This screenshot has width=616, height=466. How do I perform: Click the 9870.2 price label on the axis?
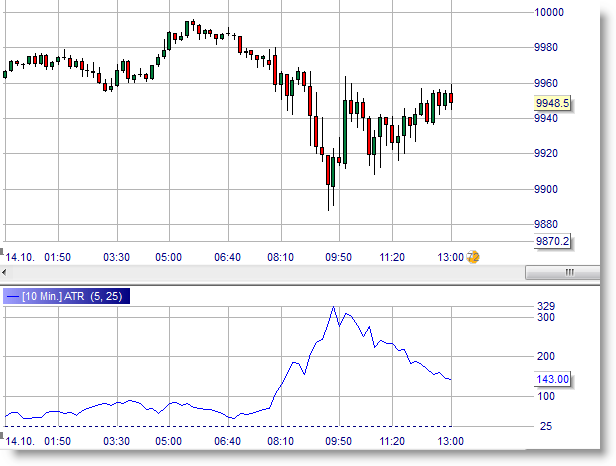[x=552, y=241]
